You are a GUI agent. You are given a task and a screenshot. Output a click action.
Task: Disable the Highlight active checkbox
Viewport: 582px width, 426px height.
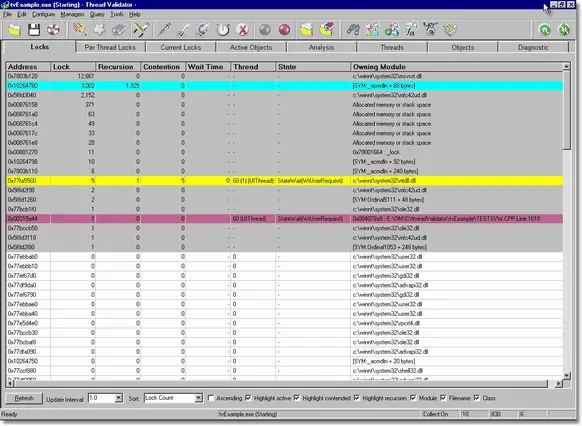[248, 398]
